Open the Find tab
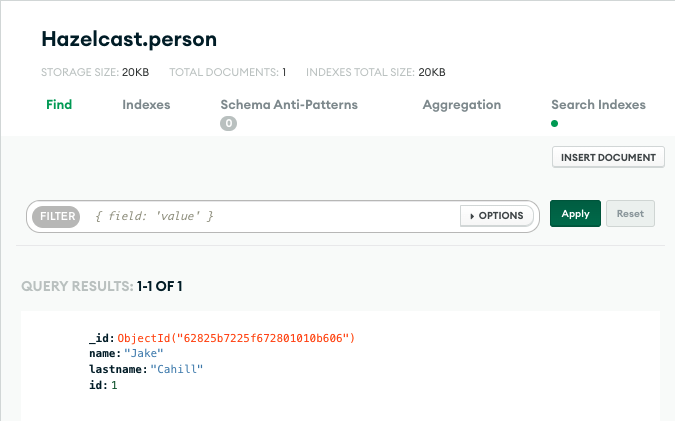675x421 pixels. click(59, 105)
